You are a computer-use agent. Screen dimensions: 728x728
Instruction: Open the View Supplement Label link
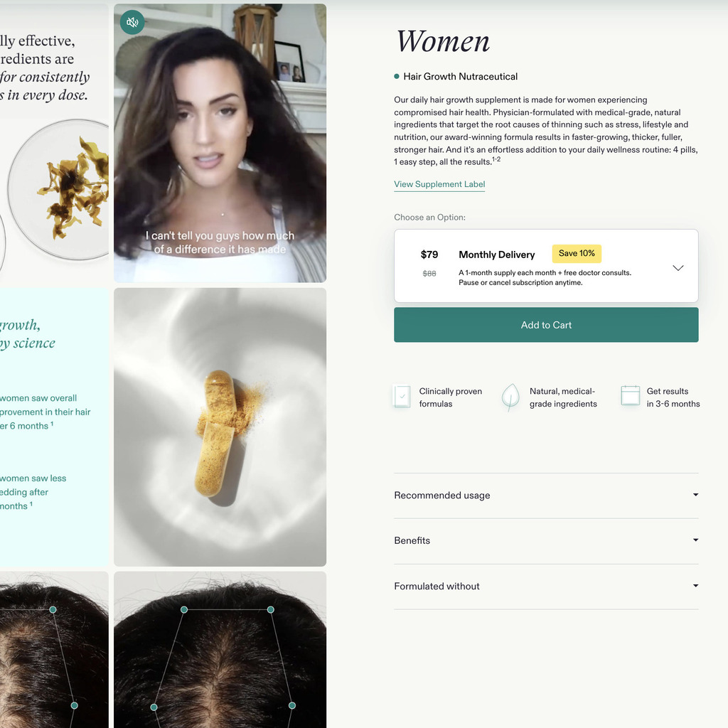(439, 184)
